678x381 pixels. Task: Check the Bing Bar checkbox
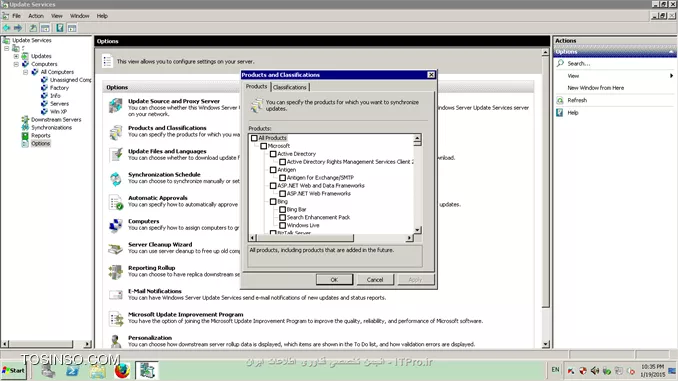pos(283,209)
